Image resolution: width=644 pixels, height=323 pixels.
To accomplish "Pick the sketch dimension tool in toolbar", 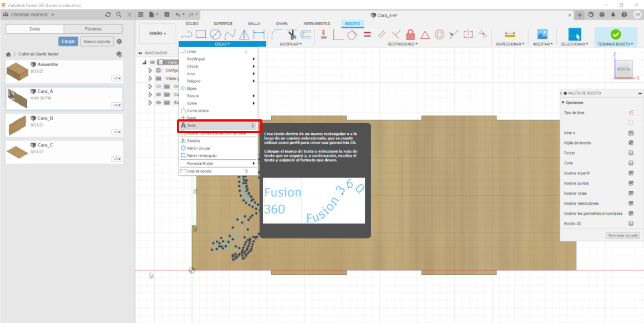I will pos(258,34).
